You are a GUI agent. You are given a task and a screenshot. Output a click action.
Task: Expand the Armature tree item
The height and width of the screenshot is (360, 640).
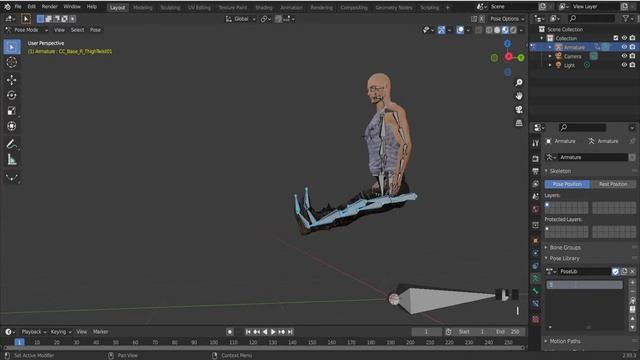[550, 47]
